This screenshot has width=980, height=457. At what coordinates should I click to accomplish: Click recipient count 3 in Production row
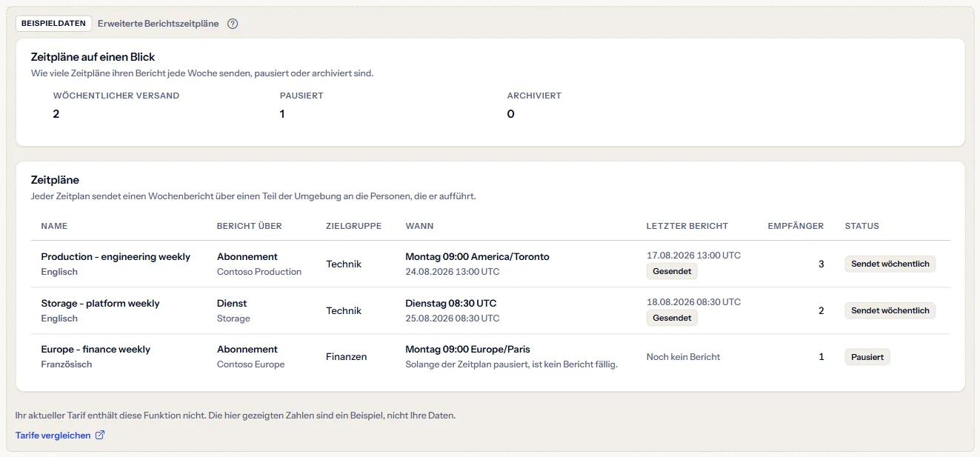click(x=821, y=264)
